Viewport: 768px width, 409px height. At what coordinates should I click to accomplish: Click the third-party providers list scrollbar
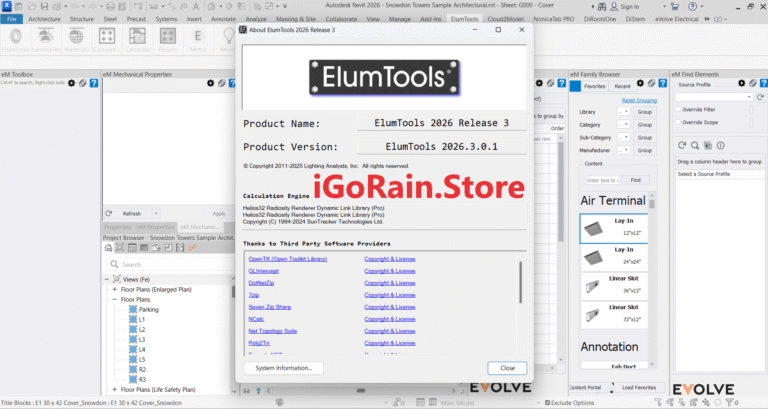[520, 283]
